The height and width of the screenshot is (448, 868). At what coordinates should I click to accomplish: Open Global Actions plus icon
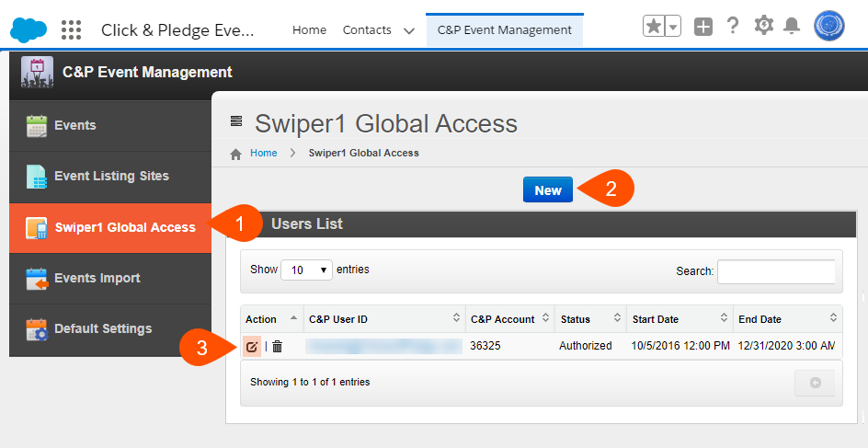703,26
